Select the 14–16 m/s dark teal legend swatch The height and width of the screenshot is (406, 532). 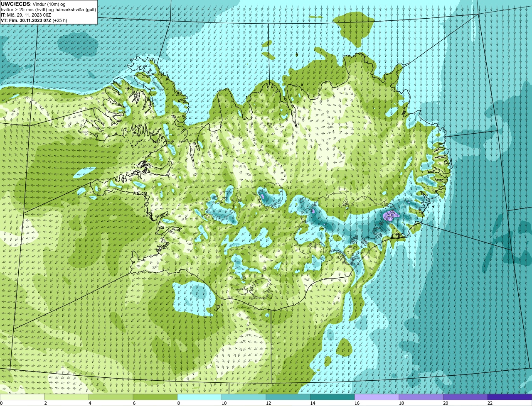[332, 397]
